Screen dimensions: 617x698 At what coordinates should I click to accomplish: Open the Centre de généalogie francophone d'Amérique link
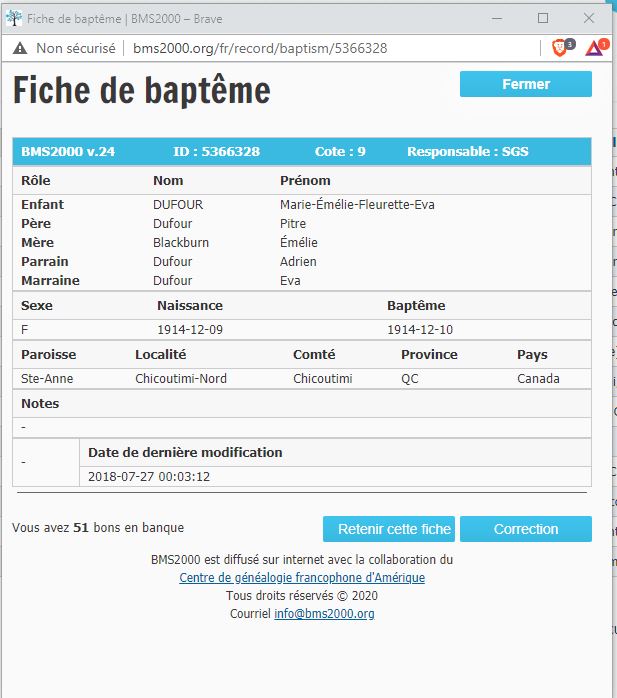coord(302,578)
